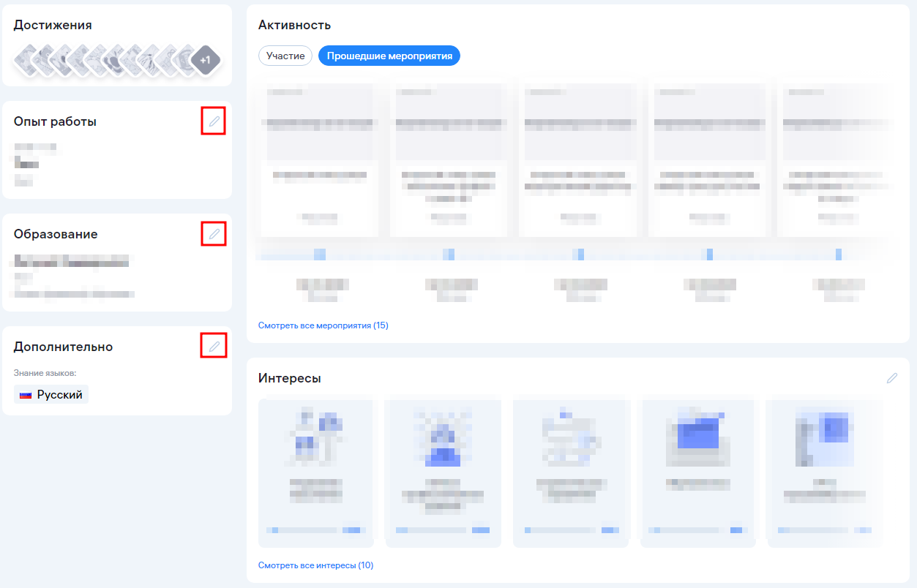The width and height of the screenshot is (917, 588).
Task: Open the third event card in Активность
Action: tap(577, 161)
